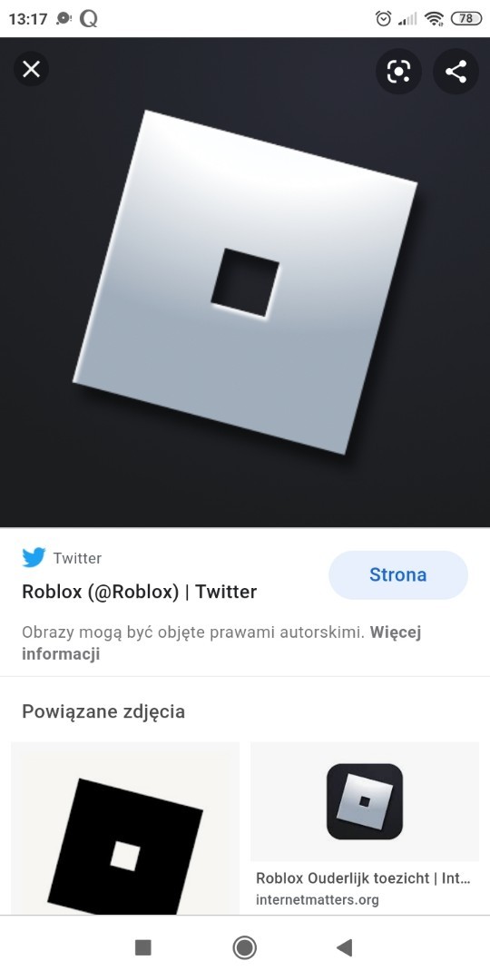Select the silver Roblox app icon thumbnail

coord(365,801)
